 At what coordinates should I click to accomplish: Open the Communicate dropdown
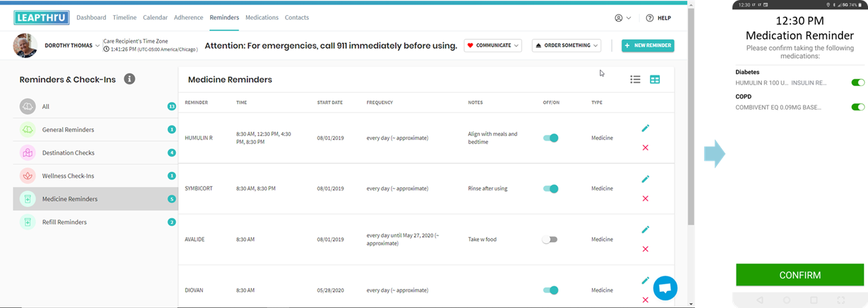pyautogui.click(x=493, y=46)
